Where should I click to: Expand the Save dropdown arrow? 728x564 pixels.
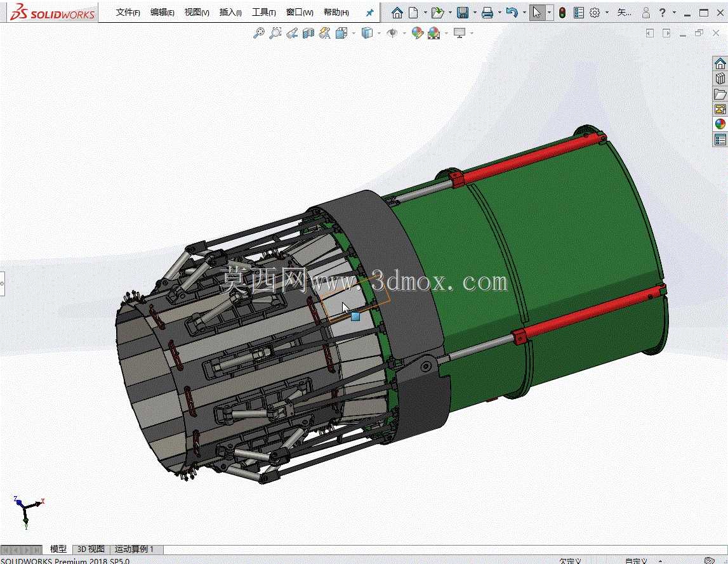pos(475,13)
